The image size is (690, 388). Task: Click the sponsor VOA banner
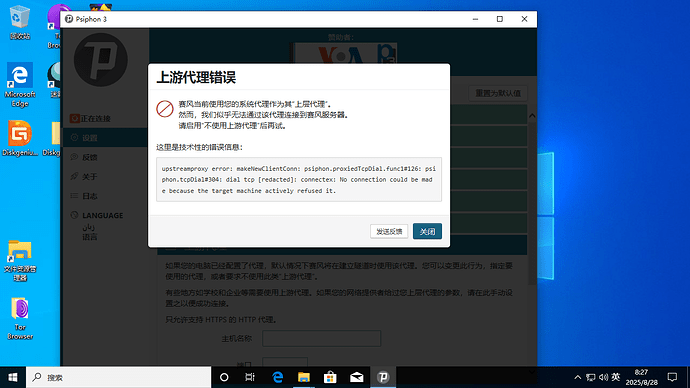pyautogui.click(x=344, y=54)
